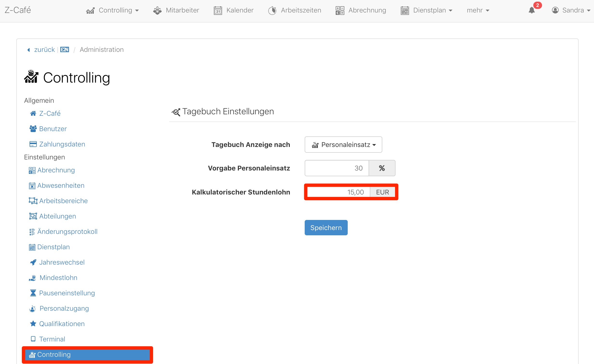Open Pauseneinstellung settings
The image size is (594, 364).
tap(67, 293)
